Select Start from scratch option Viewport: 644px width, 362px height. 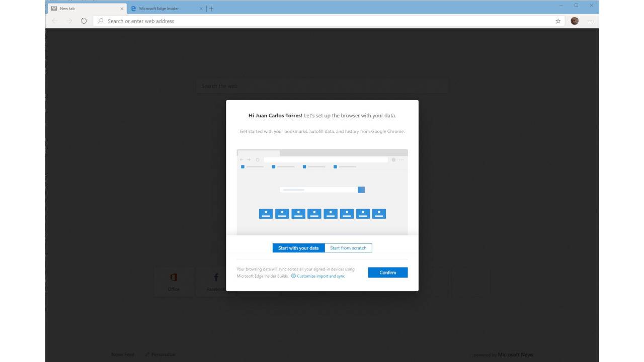pyautogui.click(x=348, y=248)
